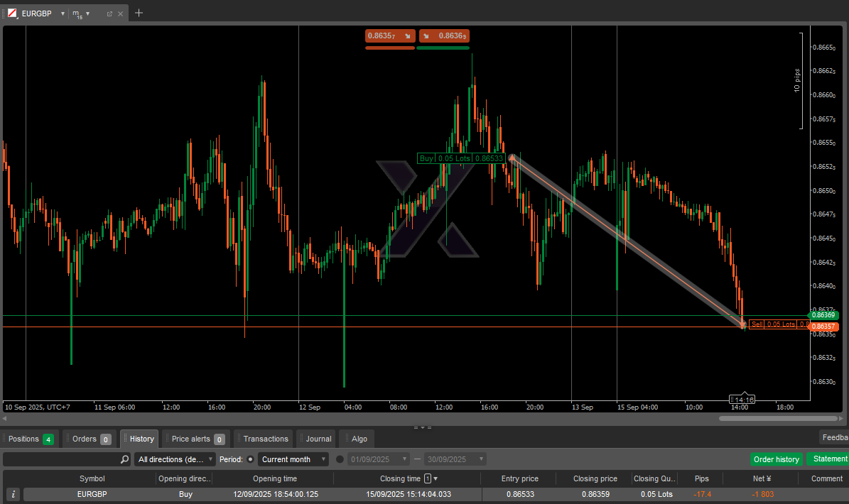The image size is (849, 504).
Task: Open the Transactions tab
Action: tap(265, 439)
